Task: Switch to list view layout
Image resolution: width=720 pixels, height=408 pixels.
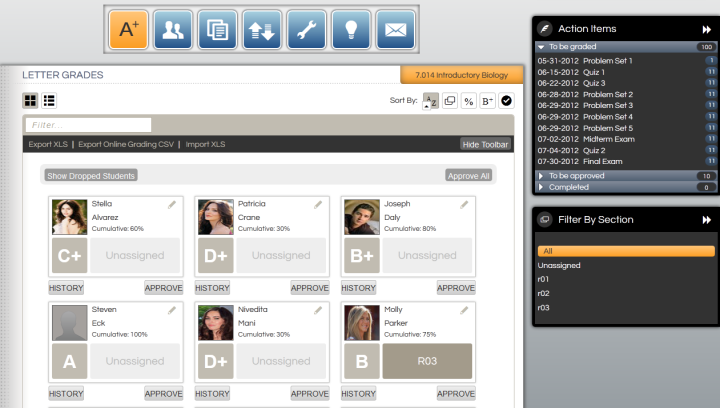Action: click(49, 100)
